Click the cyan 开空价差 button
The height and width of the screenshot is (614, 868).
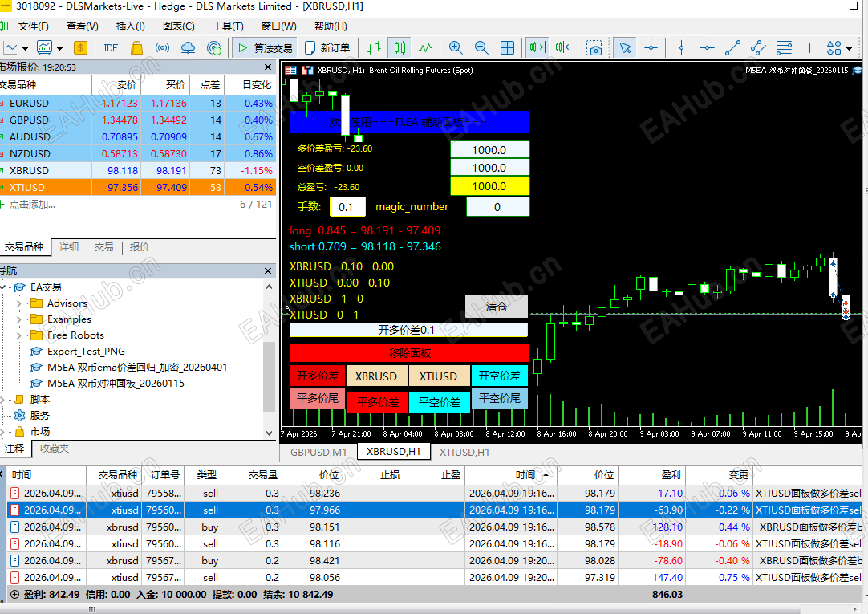[499, 376]
